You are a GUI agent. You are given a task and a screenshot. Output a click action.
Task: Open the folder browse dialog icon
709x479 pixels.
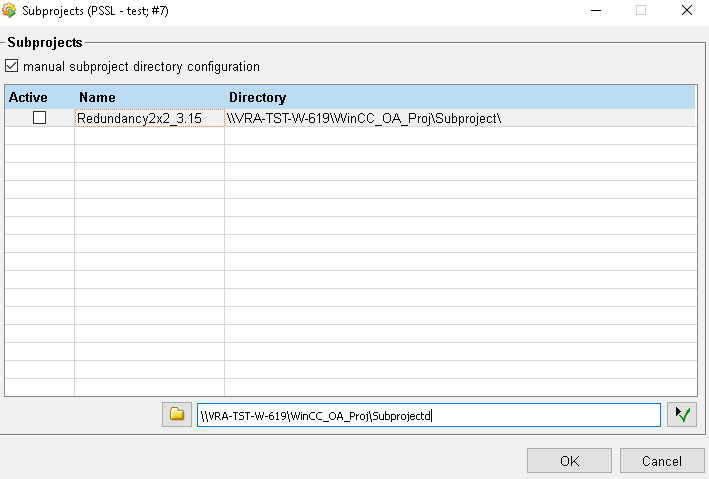[x=177, y=414]
